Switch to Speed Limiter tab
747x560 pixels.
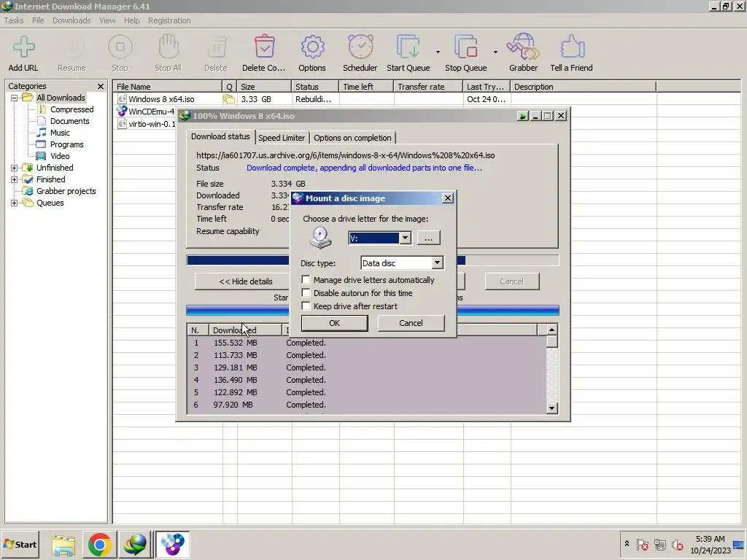pyautogui.click(x=282, y=138)
